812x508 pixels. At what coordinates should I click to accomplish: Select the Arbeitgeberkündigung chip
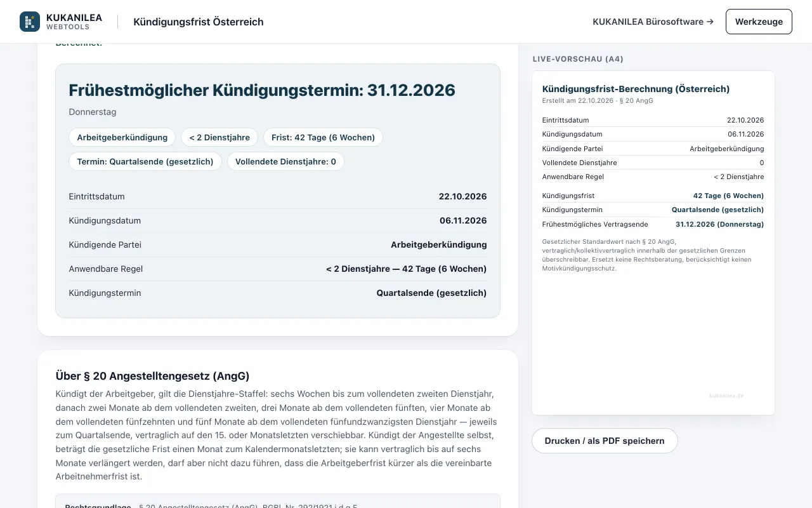tap(122, 137)
